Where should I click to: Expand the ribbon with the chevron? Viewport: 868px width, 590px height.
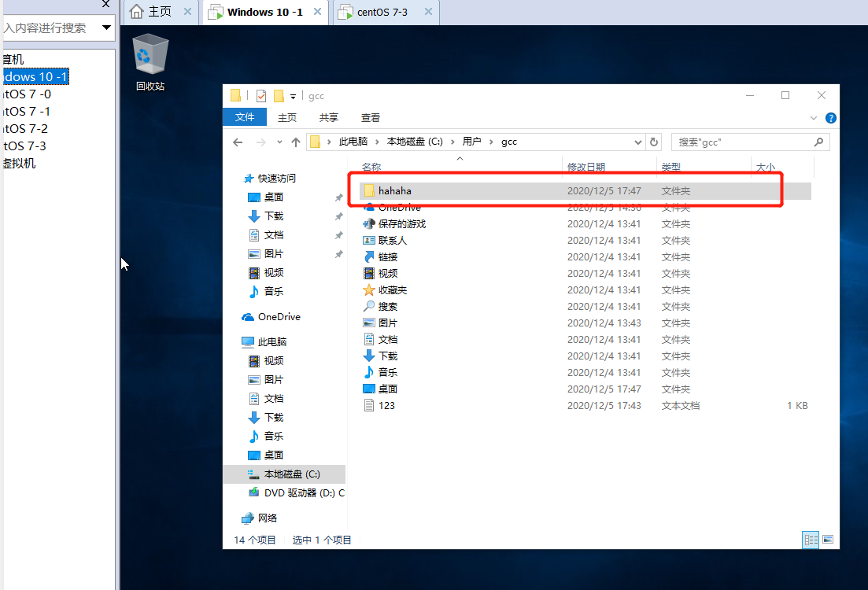(813, 118)
